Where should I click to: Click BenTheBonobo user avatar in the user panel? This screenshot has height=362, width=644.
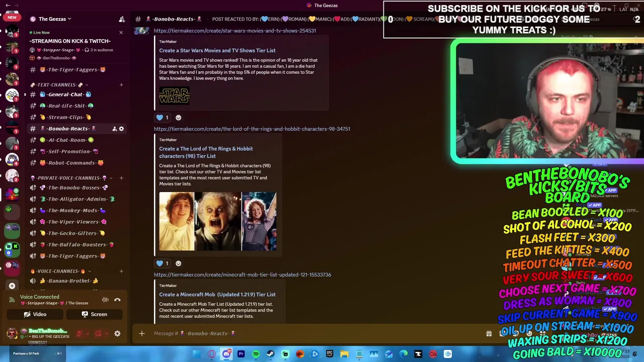click(x=12, y=333)
